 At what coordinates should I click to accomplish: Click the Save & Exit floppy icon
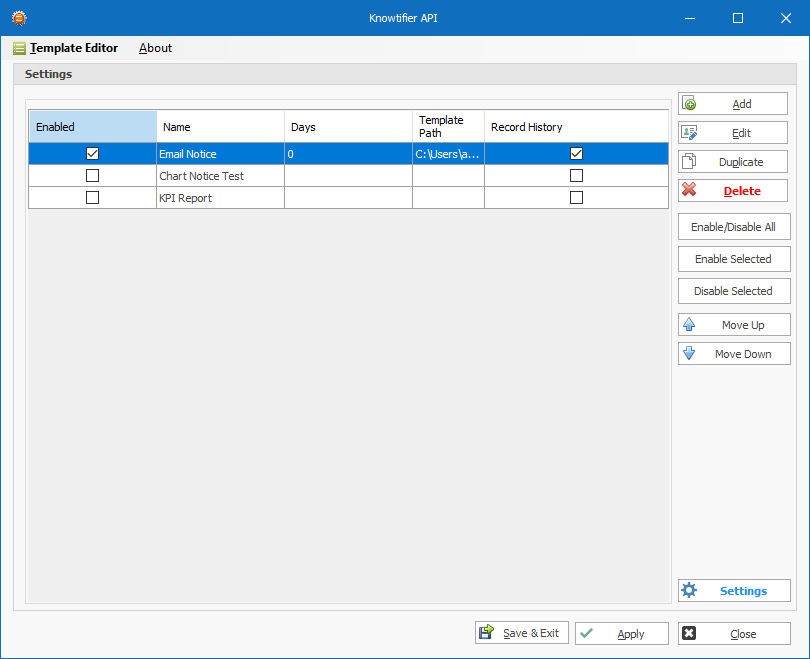click(486, 632)
